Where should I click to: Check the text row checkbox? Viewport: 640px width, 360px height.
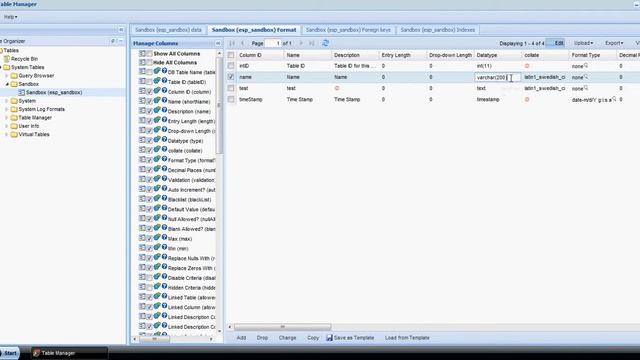[231, 88]
